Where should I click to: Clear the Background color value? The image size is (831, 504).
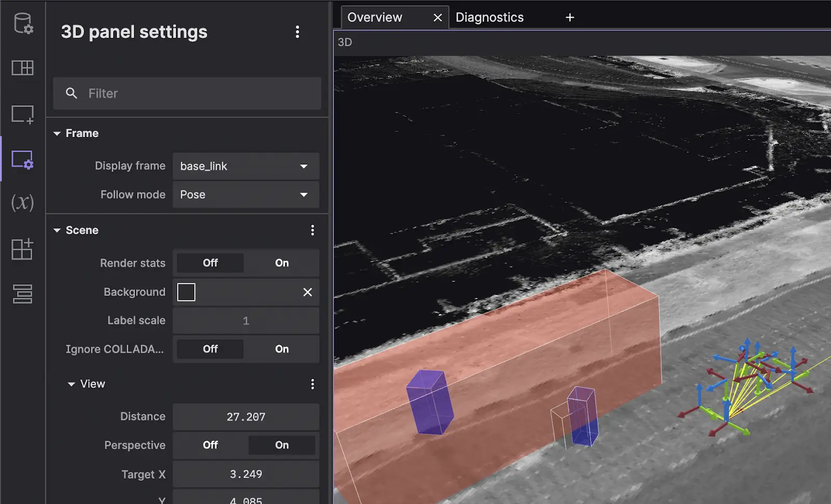pyautogui.click(x=307, y=292)
